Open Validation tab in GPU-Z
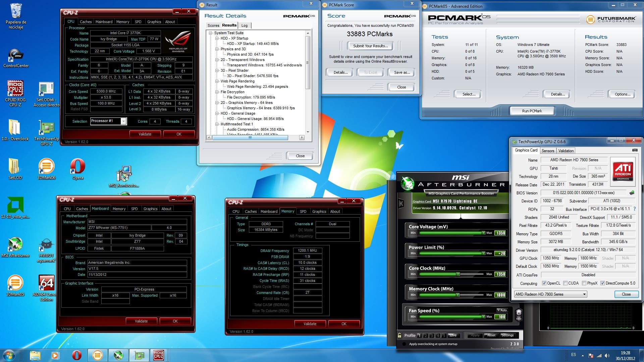 coord(566,151)
